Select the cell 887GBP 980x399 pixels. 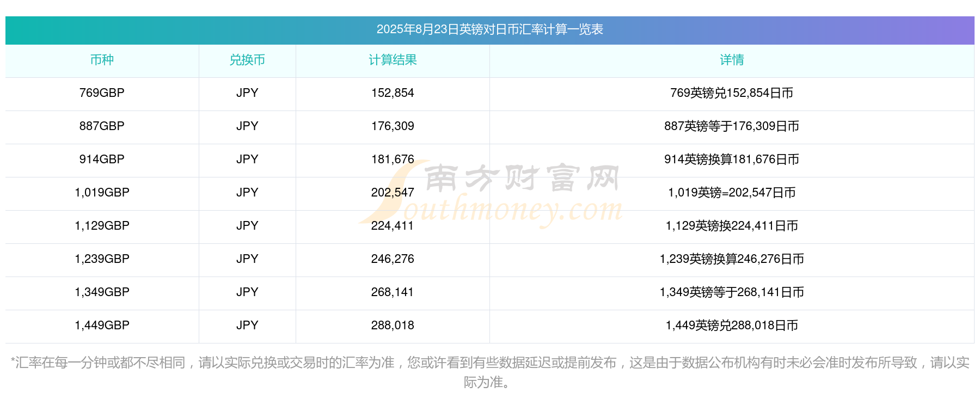pyautogui.click(x=102, y=126)
